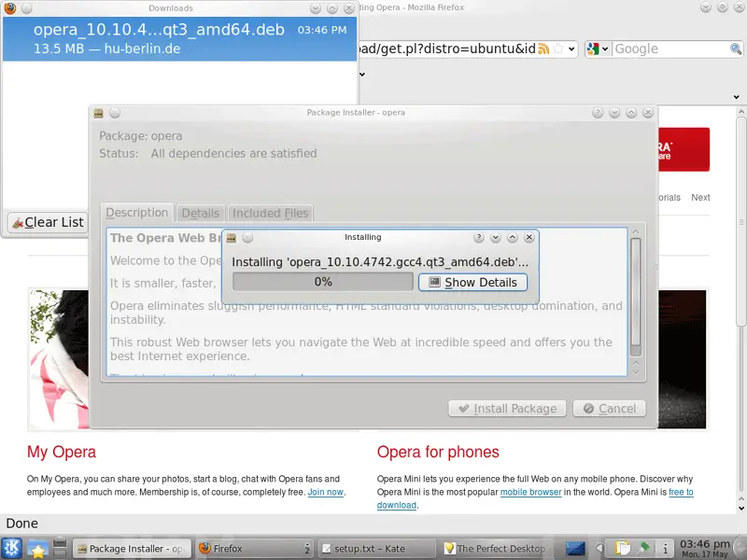Toggle the on-all-desktops button on Package Installer window

click(x=115, y=113)
